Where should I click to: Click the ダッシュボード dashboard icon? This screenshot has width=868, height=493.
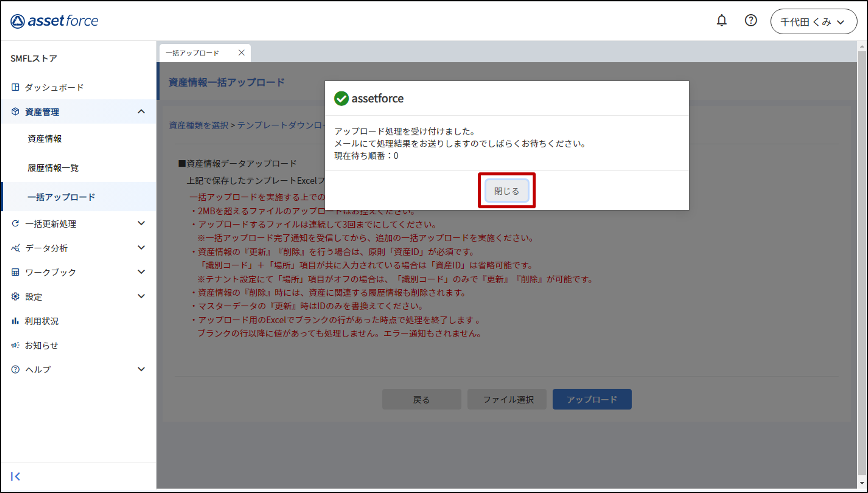[15, 87]
